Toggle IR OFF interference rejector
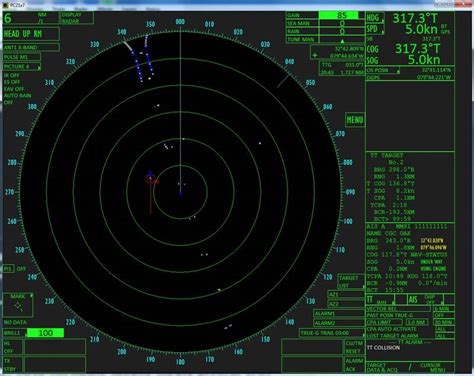Image resolution: width=474 pixels, height=376 pixels. [x=11, y=75]
